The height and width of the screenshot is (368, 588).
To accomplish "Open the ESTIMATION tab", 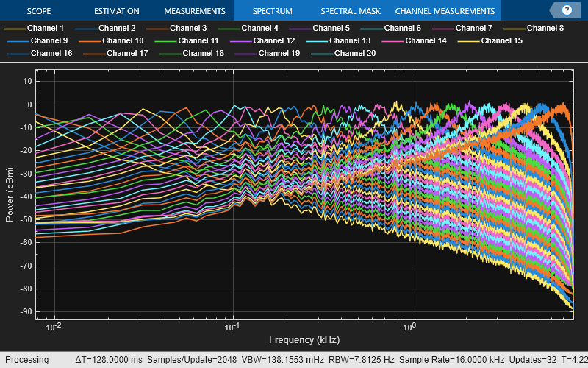I will [117, 11].
